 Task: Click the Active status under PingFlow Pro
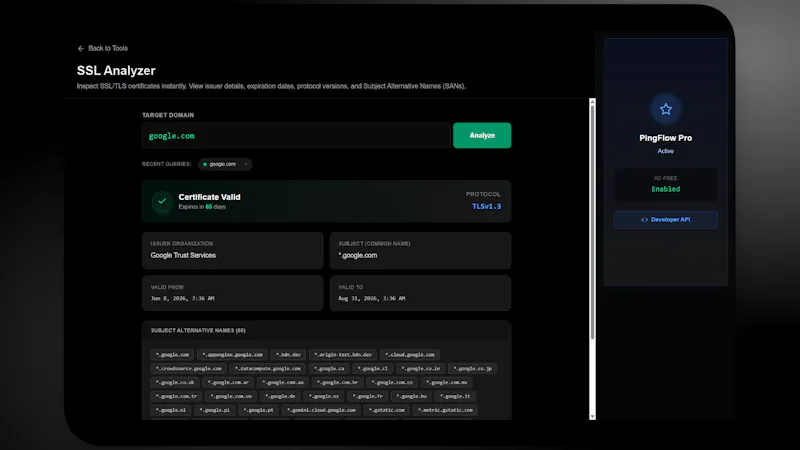pos(665,151)
